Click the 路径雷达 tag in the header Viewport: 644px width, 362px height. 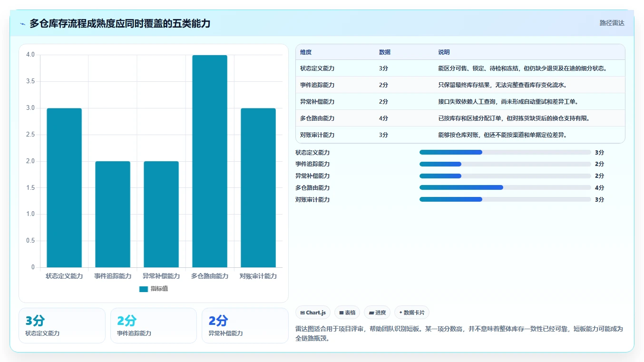[612, 23]
